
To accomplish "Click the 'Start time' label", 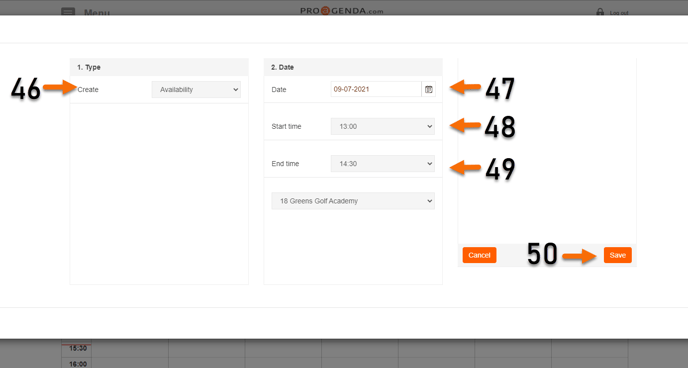I will pyautogui.click(x=286, y=126).
